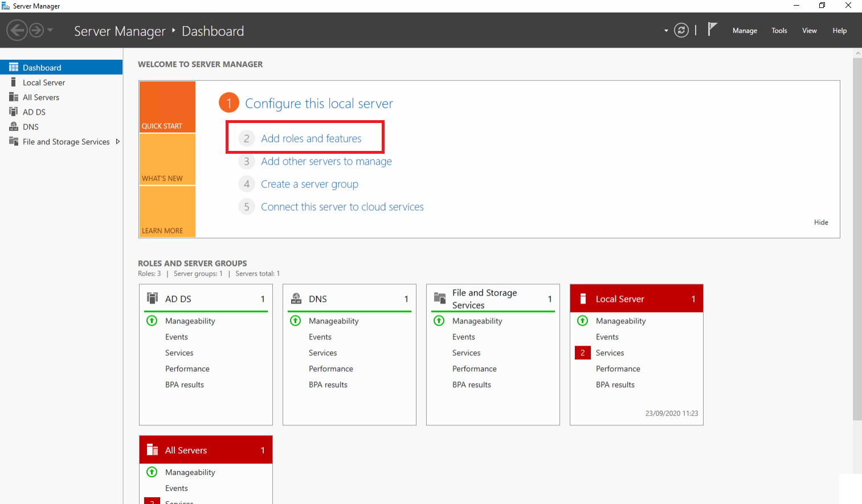862x504 pixels.
Task: Click the vertical scrollbar thumb
Action: (x=857, y=239)
